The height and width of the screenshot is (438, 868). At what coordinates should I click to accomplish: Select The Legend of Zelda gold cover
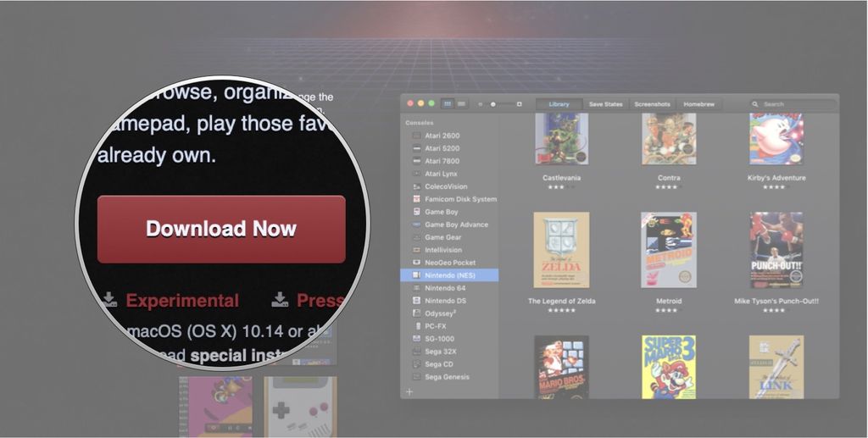pos(561,250)
